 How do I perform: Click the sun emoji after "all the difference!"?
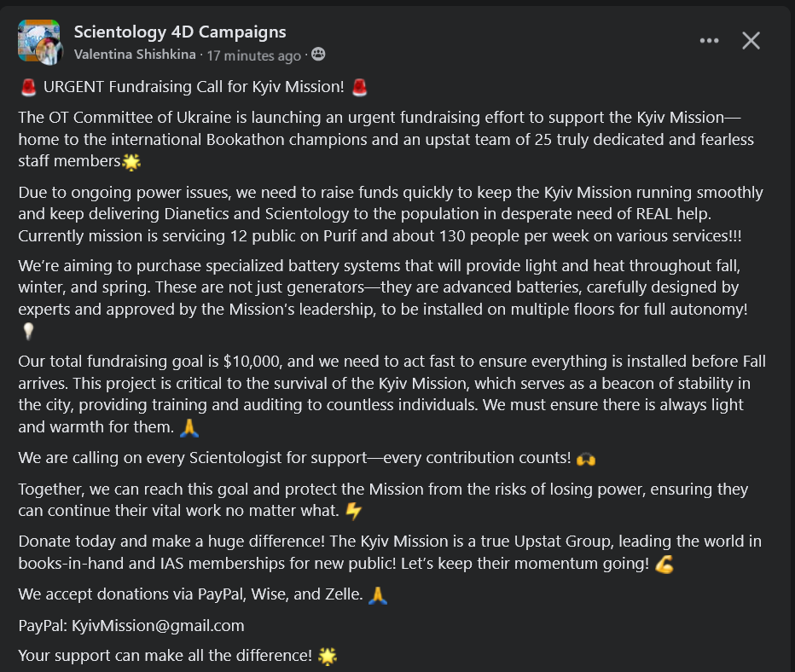[x=328, y=656]
